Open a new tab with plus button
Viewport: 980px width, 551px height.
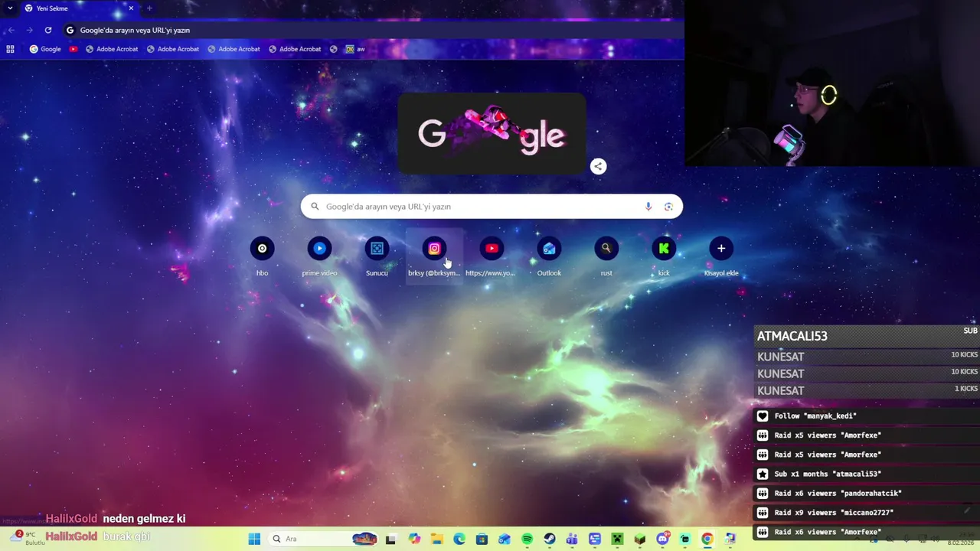(149, 8)
